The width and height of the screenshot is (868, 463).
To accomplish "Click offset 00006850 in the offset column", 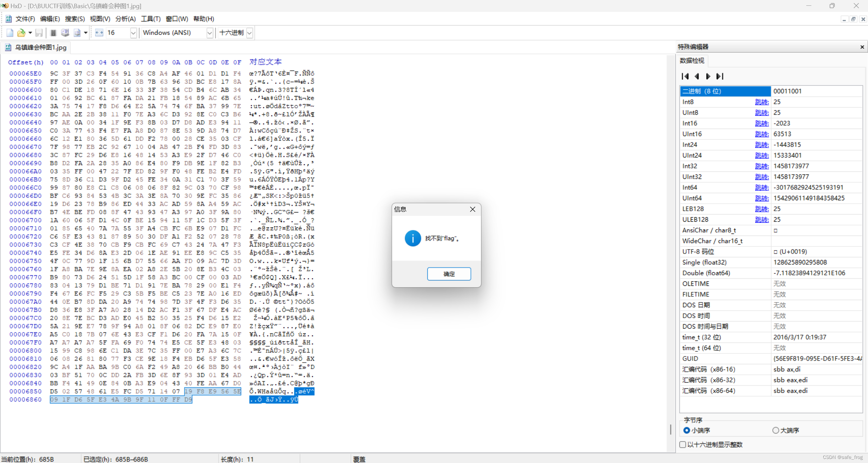I will 25,391.
